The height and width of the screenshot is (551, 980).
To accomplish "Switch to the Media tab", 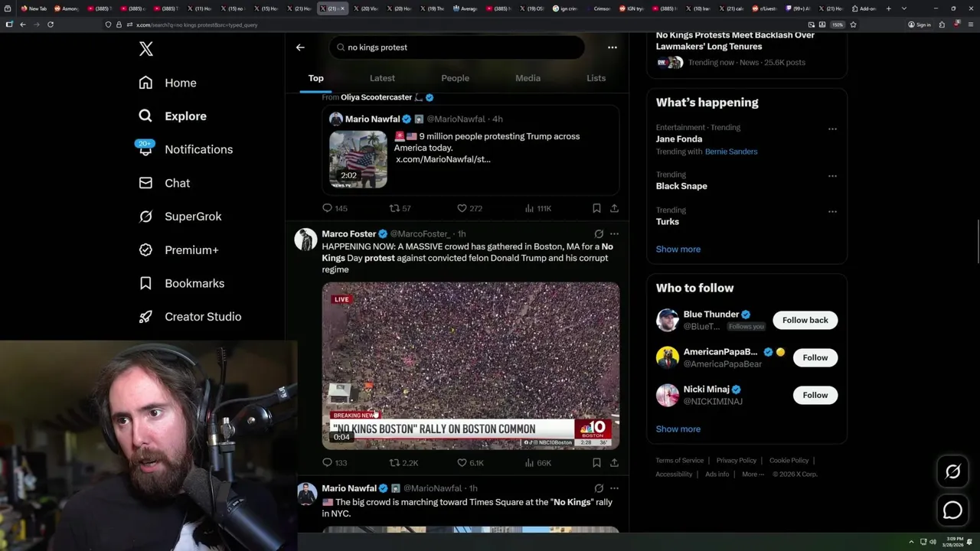I will click(x=528, y=78).
